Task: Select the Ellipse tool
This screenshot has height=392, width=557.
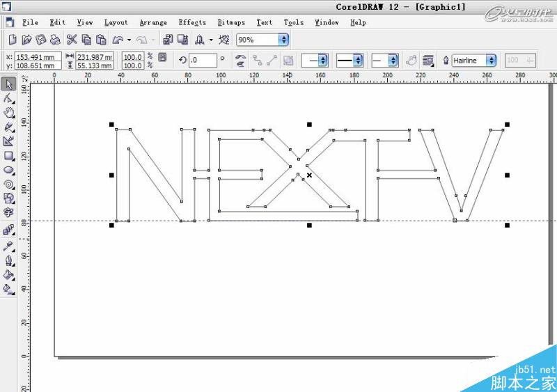Action: click(x=8, y=170)
